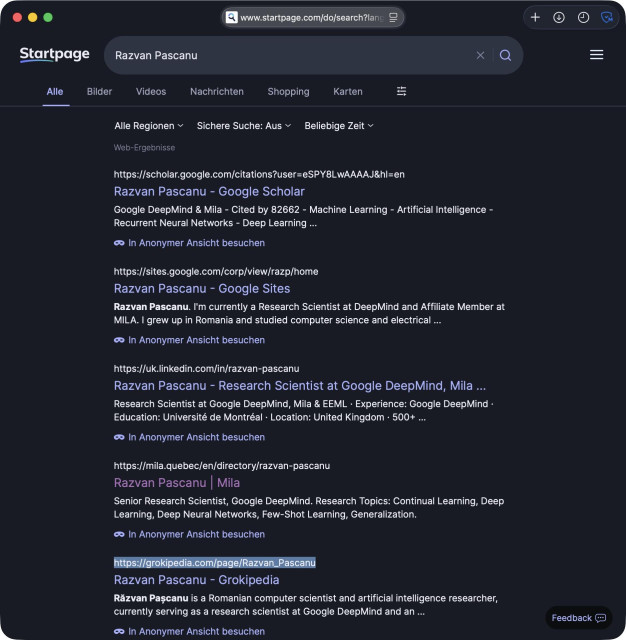The width and height of the screenshot is (626, 640).
Task: Click the uk.linkedin.com URL text
Action: click(206, 369)
